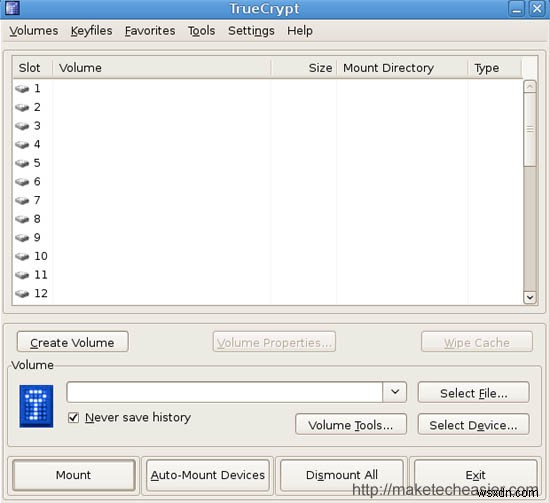Choose the drive icon for slot 8
Image resolution: width=550 pixels, height=503 pixels.
click(x=22, y=219)
